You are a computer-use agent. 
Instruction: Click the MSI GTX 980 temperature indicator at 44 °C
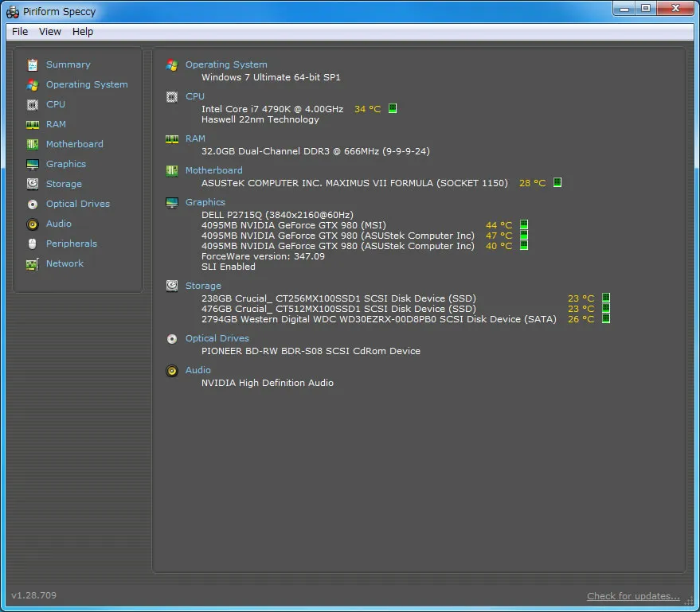(x=524, y=224)
